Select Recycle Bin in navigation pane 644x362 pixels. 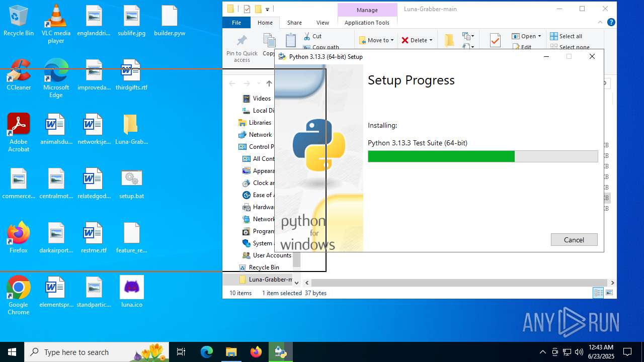(x=259, y=267)
